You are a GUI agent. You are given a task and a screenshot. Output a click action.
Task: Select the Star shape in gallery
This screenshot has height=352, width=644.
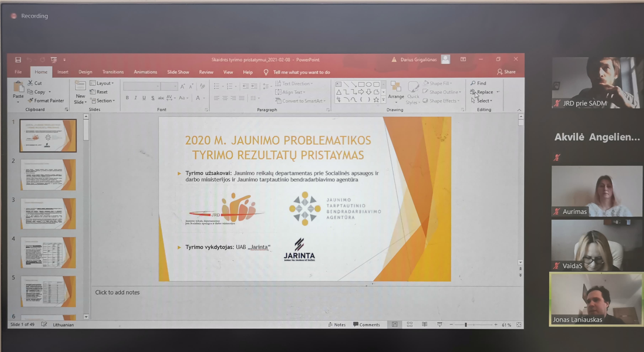(x=376, y=100)
